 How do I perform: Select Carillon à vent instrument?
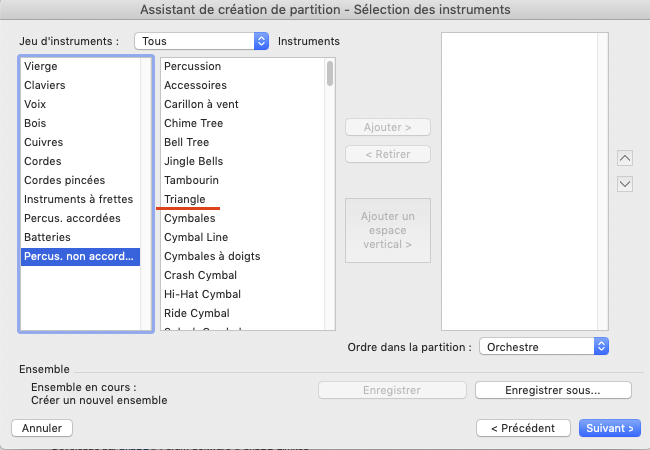(x=200, y=104)
